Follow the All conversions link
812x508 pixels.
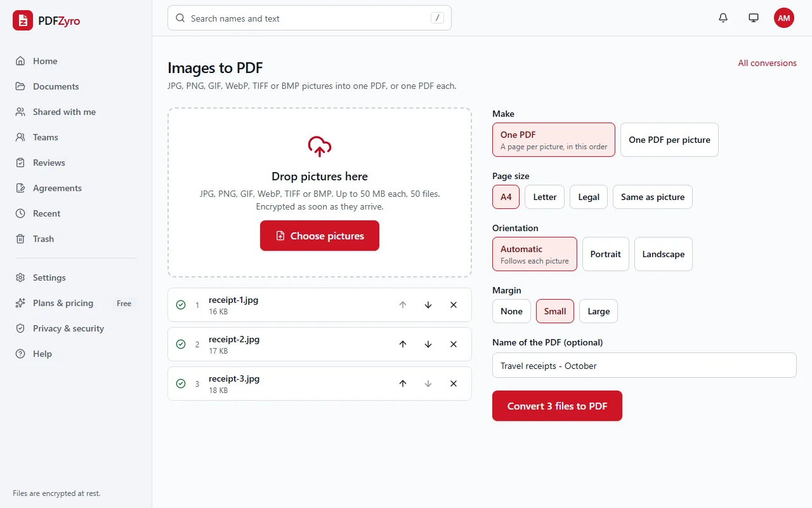(767, 63)
